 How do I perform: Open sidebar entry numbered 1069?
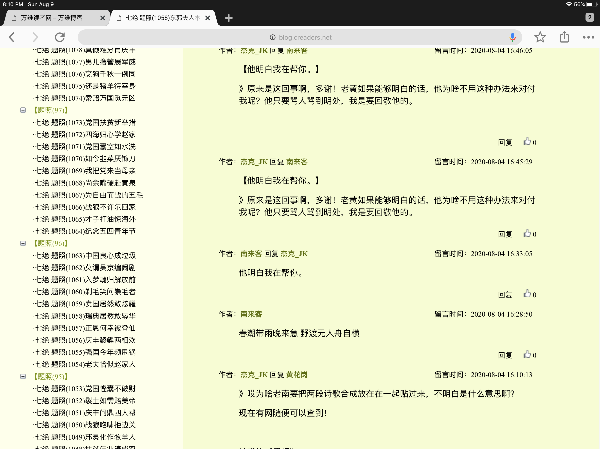85,171
